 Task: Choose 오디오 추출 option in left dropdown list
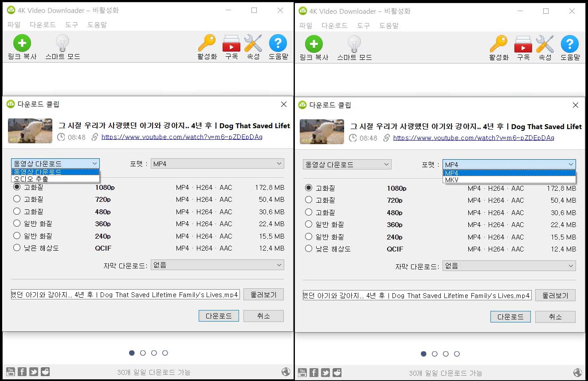(x=55, y=179)
